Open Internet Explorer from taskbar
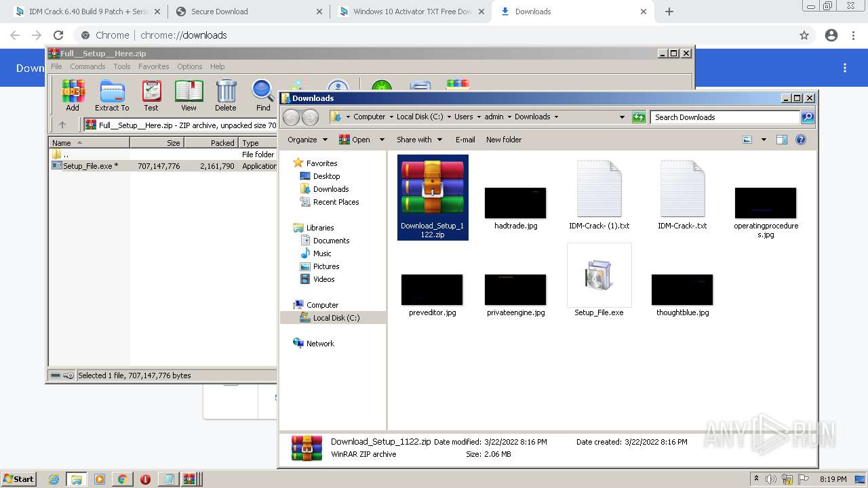The image size is (868, 488). 54,479
